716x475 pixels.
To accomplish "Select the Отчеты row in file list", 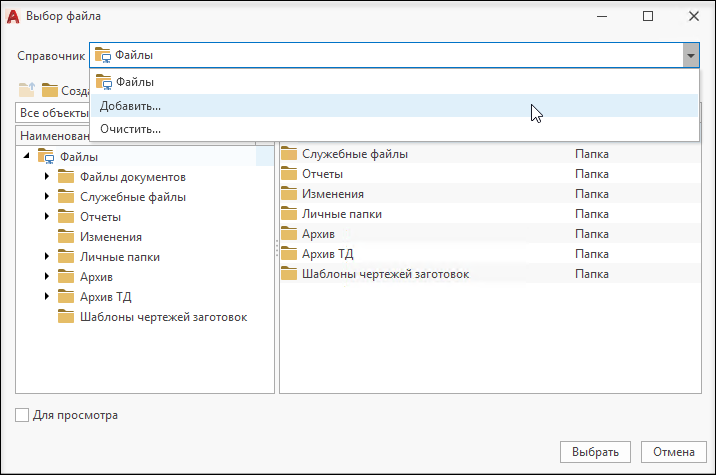I will tap(490, 174).
